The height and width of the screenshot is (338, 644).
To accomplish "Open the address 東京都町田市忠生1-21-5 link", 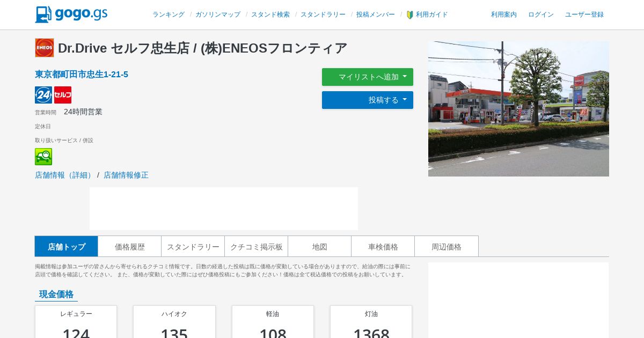I will pos(82,75).
